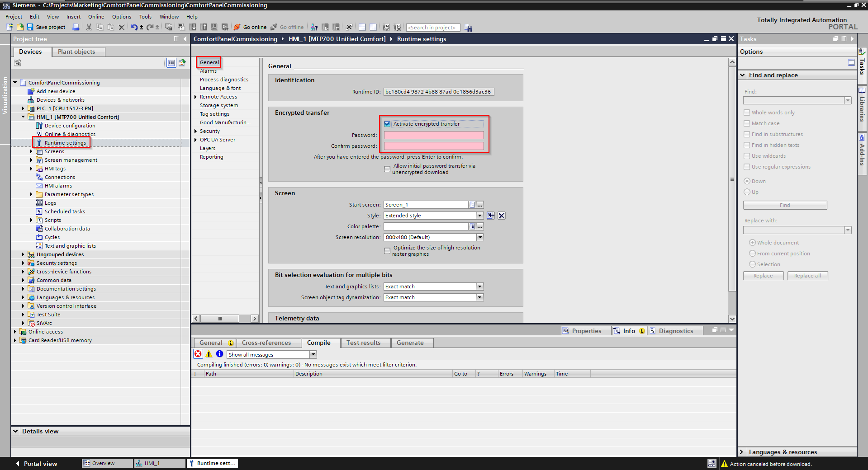Click the search binoculars icon beside project search
The width and height of the screenshot is (868, 470).
point(469,28)
